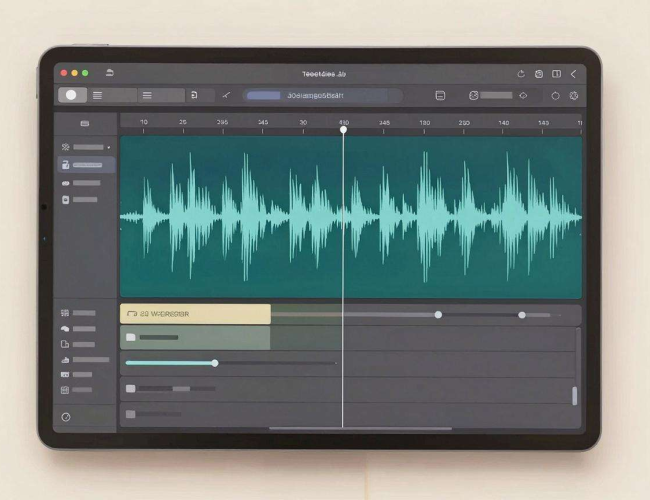Click the yellow WORSSIBR clip label
Screen dimensions: 650x500
click(195, 314)
